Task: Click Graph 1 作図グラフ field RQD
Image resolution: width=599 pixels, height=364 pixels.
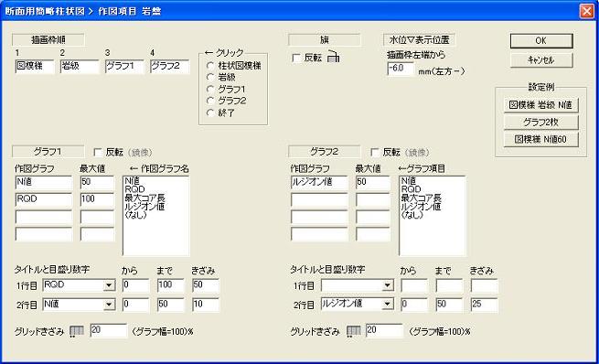Action: tap(44, 199)
